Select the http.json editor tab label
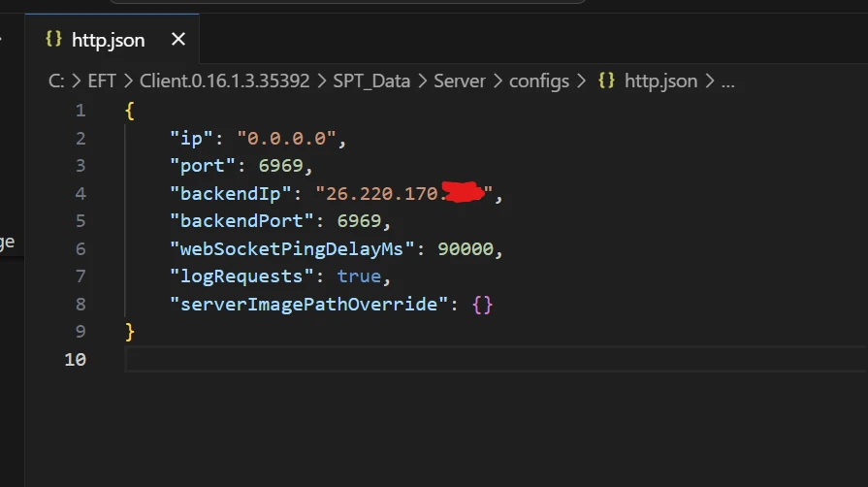The width and height of the screenshot is (868, 487). pos(108,40)
